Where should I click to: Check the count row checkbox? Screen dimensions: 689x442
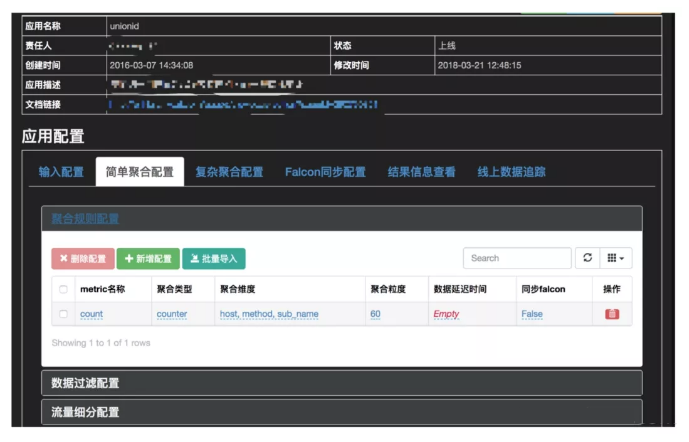click(64, 314)
